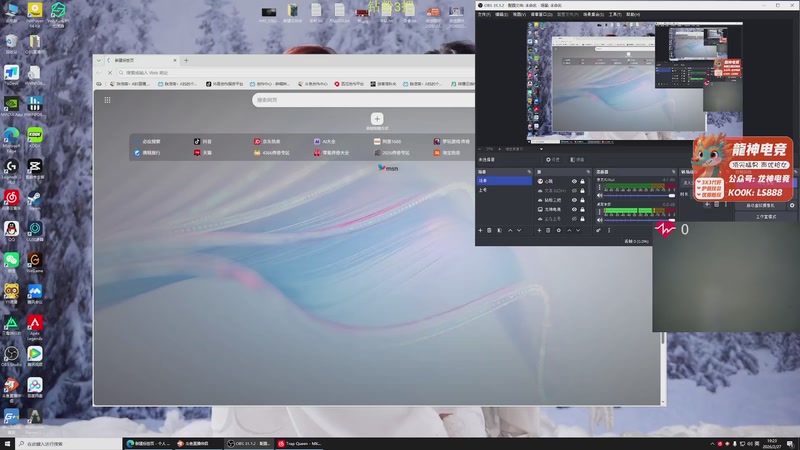Move the scene up with the scenes arrow
Image resolution: width=800 pixels, height=450 pixels.
tap(510, 231)
